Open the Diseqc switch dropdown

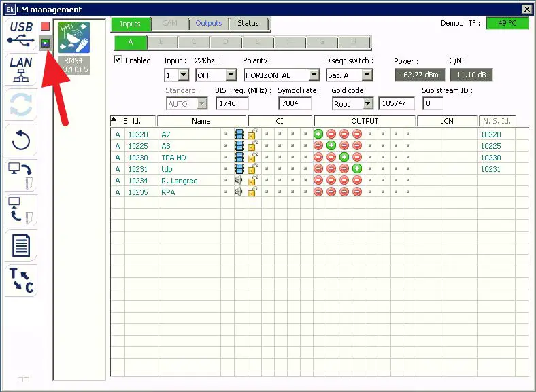(x=367, y=75)
